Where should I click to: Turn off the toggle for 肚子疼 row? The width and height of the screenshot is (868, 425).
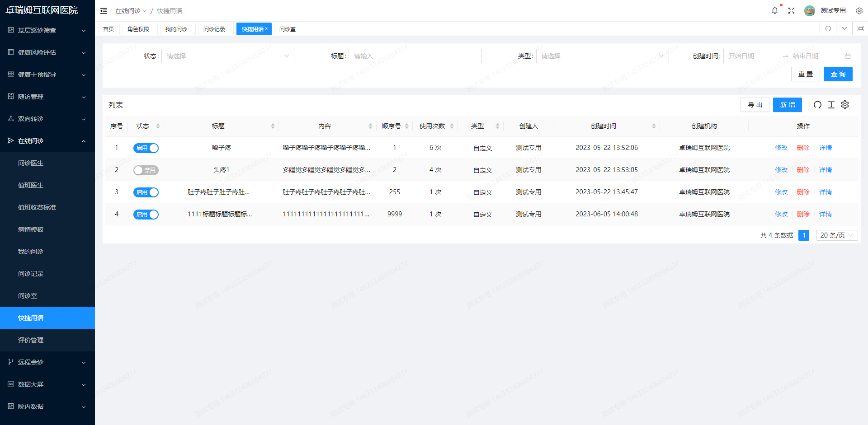[146, 192]
